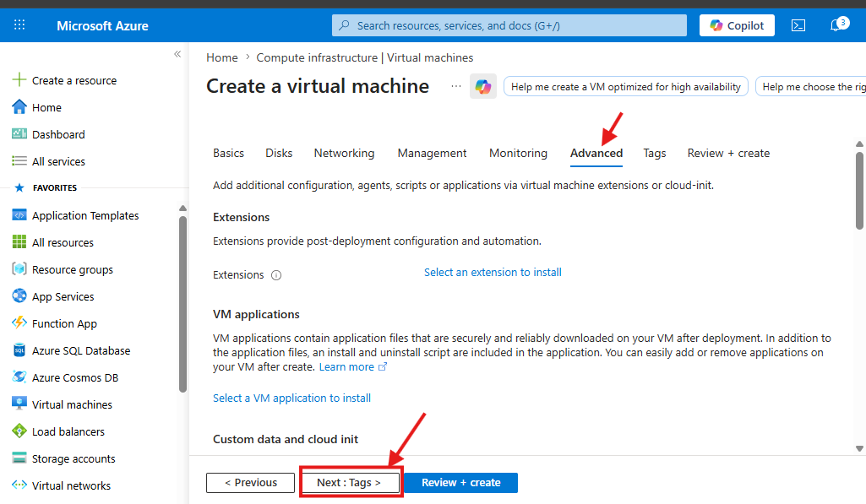Image resolution: width=866 pixels, height=504 pixels.
Task: Click the magnifier icon in the search box
Action: (x=344, y=25)
